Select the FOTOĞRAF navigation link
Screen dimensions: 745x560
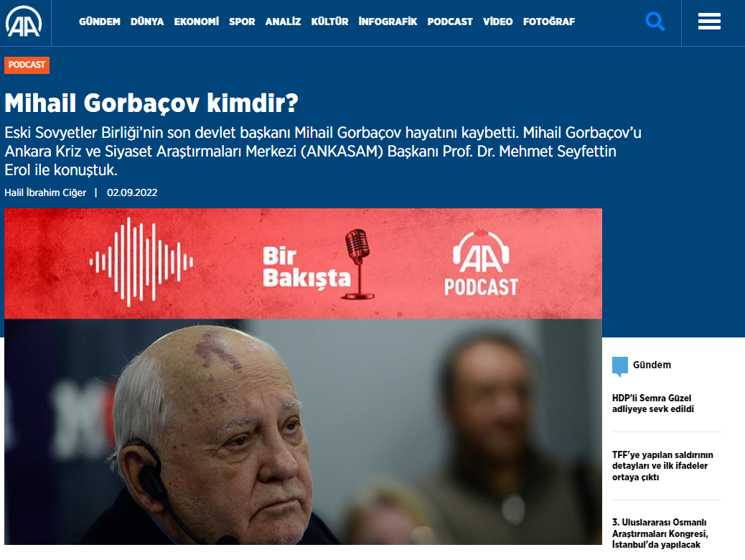tap(549, 22)
